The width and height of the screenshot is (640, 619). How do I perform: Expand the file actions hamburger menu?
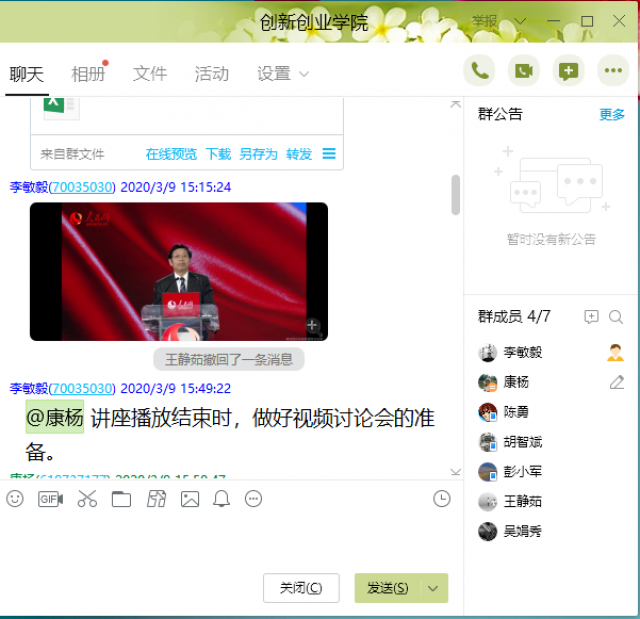click(x=329, y=154)
